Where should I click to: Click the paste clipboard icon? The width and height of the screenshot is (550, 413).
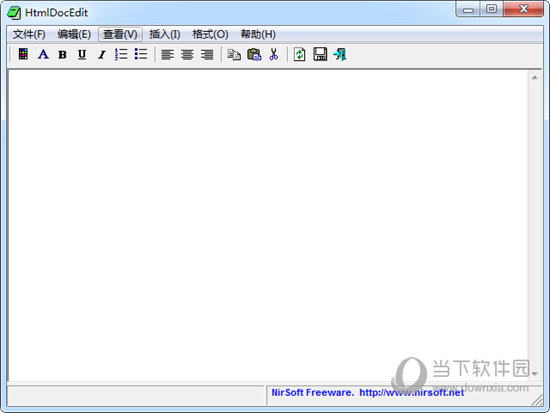pyautogui.click(x=254, y=54)
